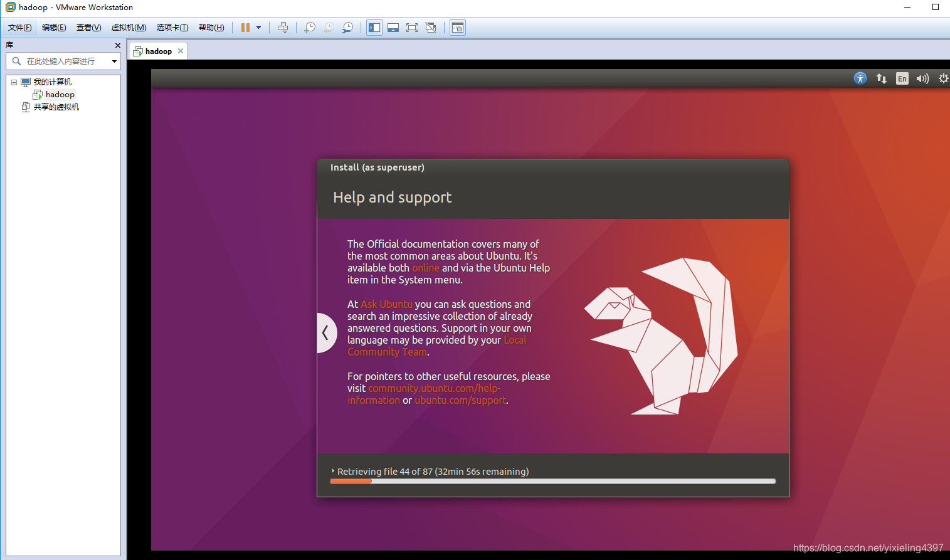Open the 虚拟机(M) menu
Image resolution: width=950 pixels, height=560 pixels.
pyautogui.click(x=129, y=28)
